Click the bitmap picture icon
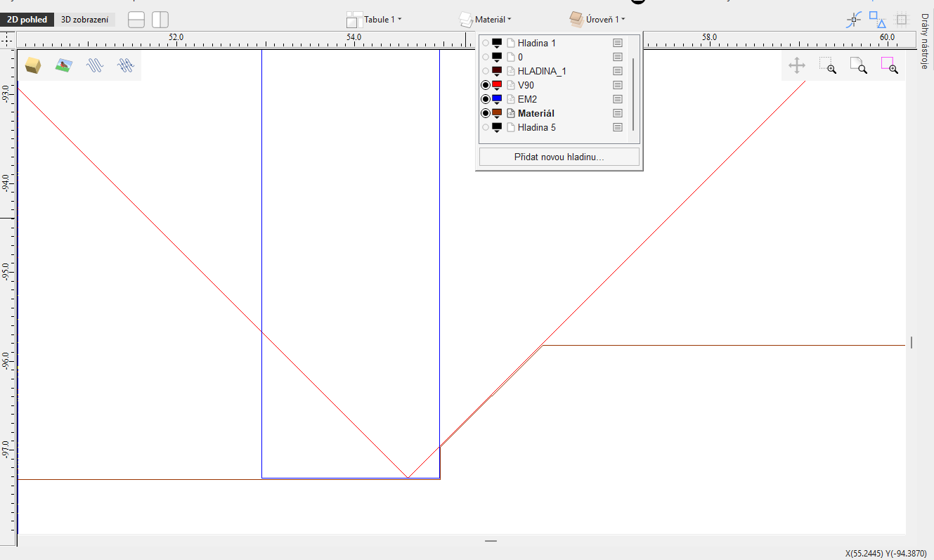The image size is (934, 560). (x=64, y=65)
